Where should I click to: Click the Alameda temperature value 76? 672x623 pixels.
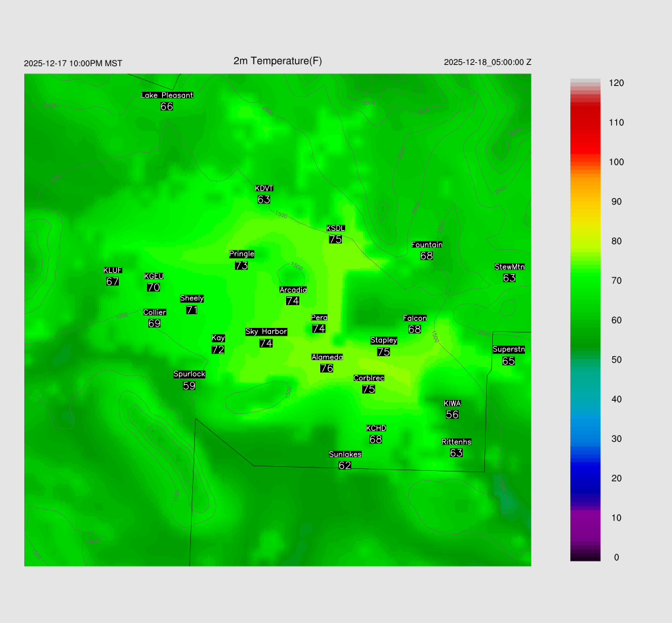point(327,369)
